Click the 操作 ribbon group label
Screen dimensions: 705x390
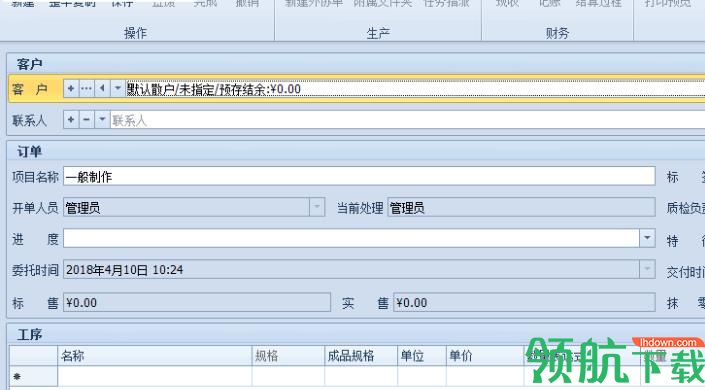(x=135, y=33)
